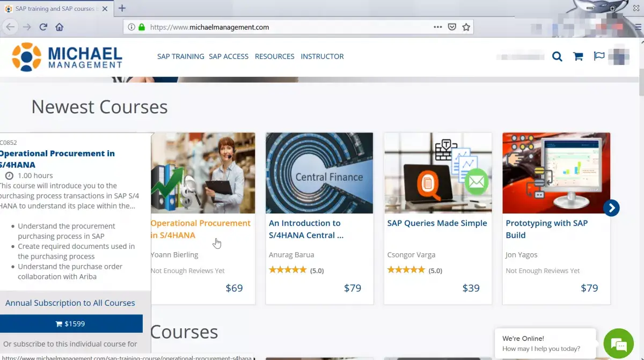The width and height of the screenshot is (644, 360).
Task: Open new tab with plus icon
Action: tap(122, 8)
